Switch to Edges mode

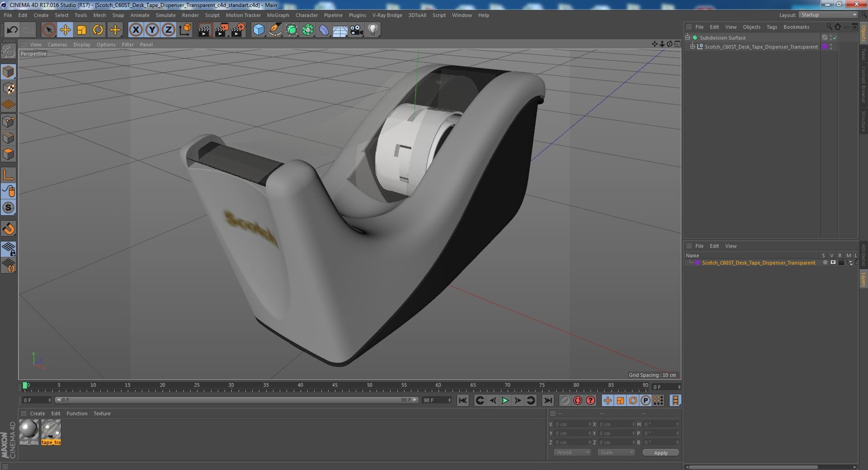(x=9, y=138)
